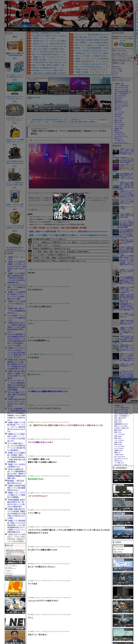The image size is (138, 644).
Task: Open image article with 98コメント badge
Action: pos(123,532)
